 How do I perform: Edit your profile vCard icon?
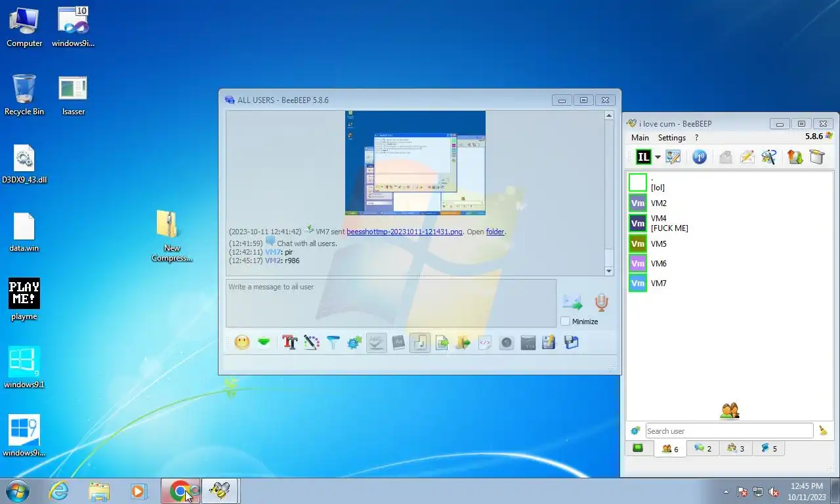point(673,157)
